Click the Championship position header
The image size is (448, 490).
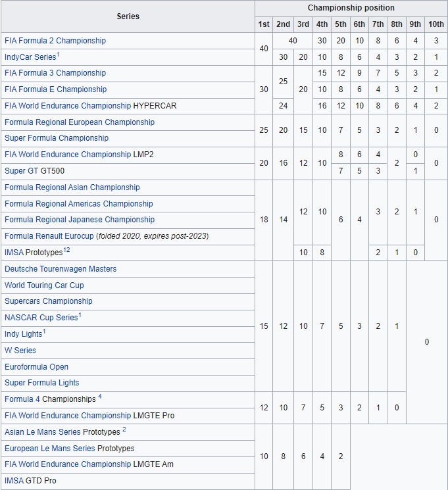point(351,8)
